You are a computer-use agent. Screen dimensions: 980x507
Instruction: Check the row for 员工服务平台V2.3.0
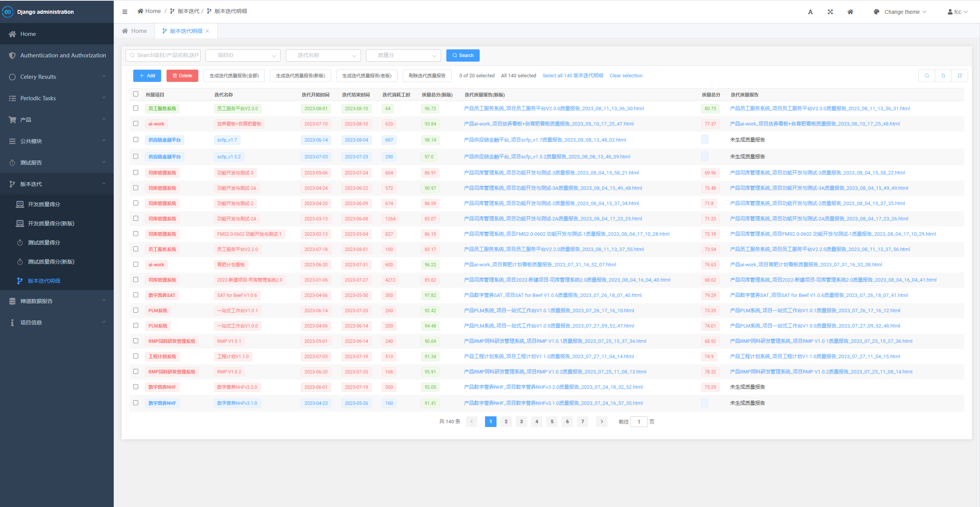click(136, 108)
